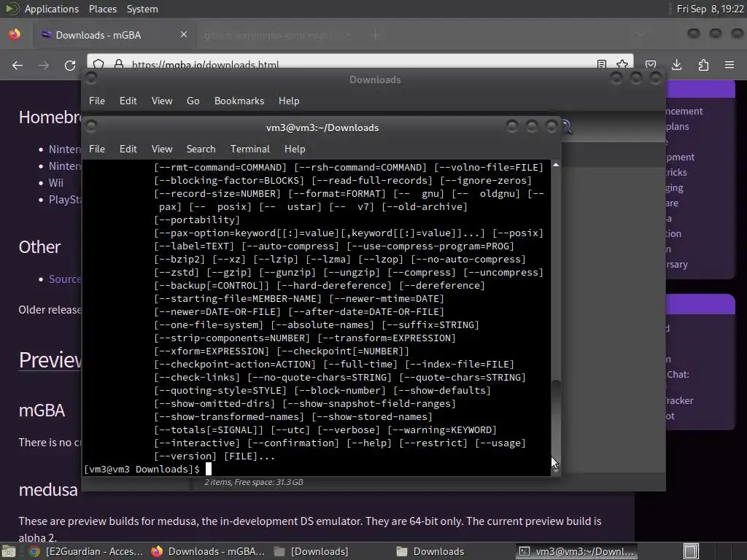
Task: Go back in Firefox browser
Action: (18, 65)
